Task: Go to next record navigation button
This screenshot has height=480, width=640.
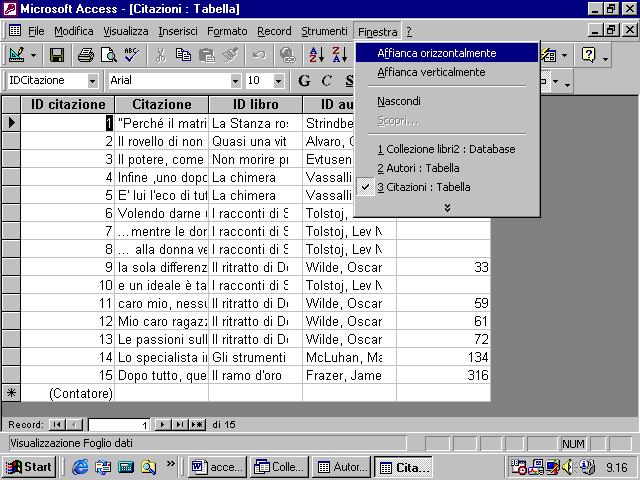Action: pyautogui.click(x=162, y=425)
